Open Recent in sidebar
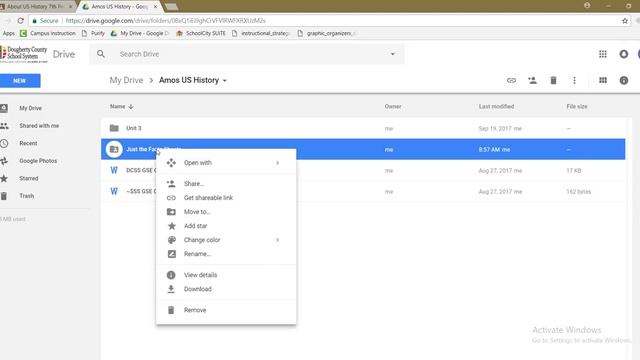This screenshot has height=360, width=640. (x=28, y=143)
